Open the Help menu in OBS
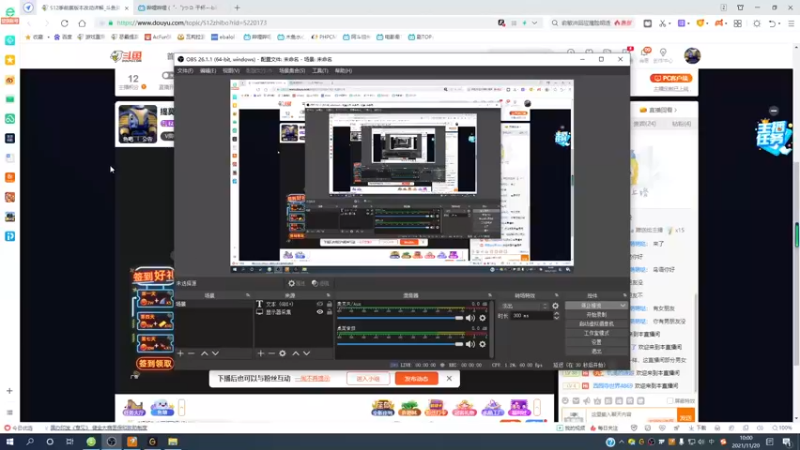 click(x=343, y=71)
